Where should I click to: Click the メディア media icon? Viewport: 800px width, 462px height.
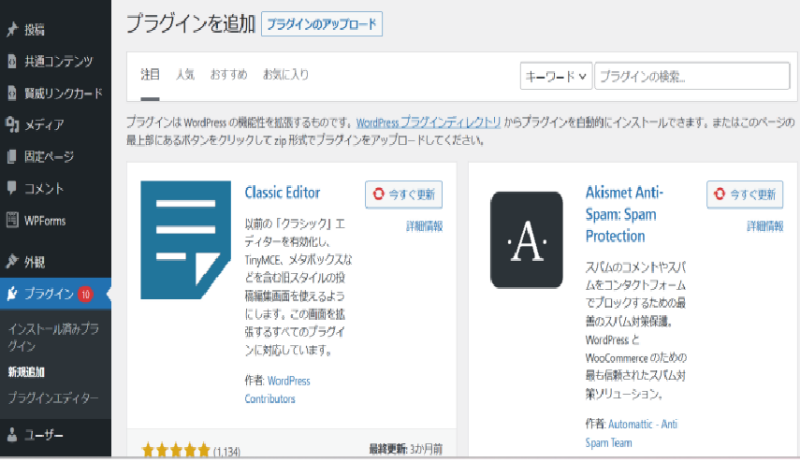coord(12,124)
